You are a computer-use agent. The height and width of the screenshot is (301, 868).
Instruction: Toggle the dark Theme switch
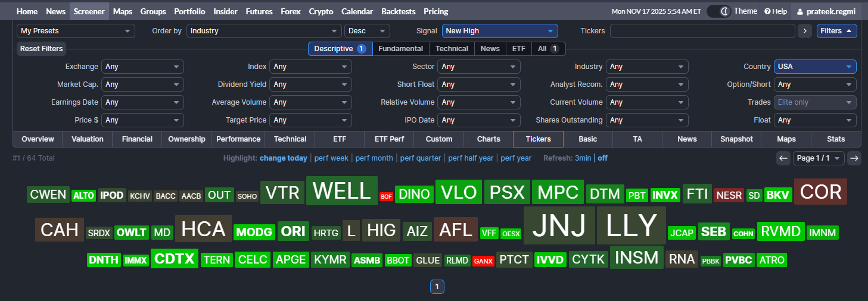pos(718,11)
